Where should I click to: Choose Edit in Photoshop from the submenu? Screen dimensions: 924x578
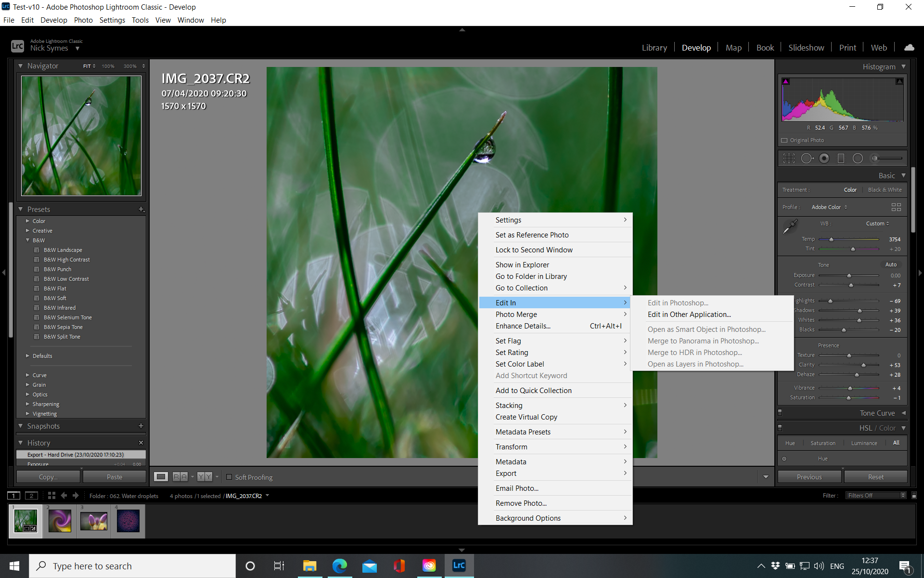[x=678, y=302]
